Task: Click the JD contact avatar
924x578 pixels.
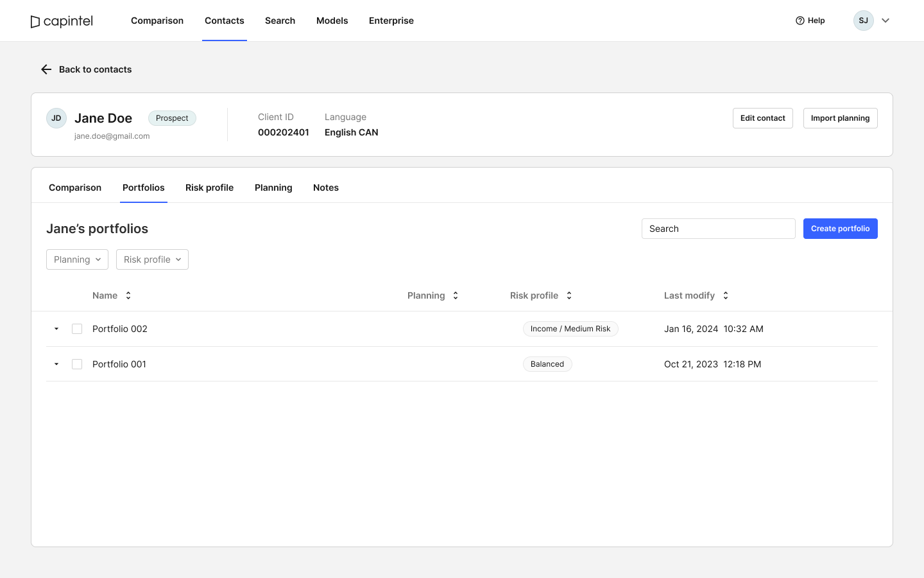Action: point(56,118)
